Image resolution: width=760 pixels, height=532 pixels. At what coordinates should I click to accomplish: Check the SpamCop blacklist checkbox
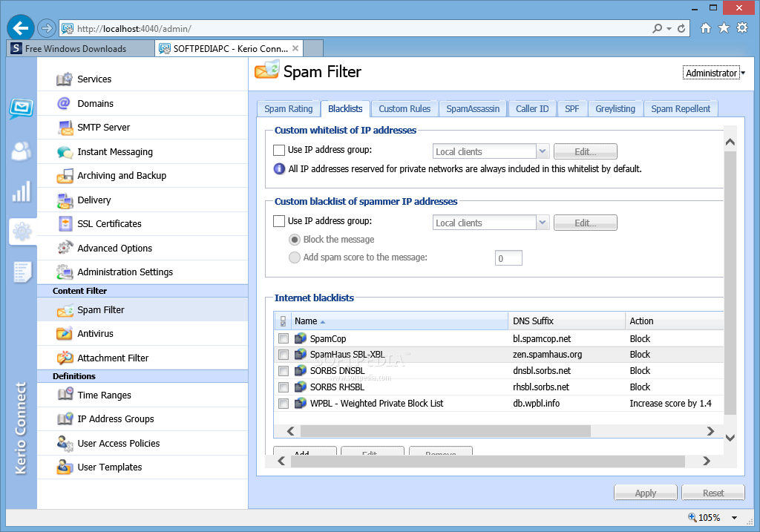[284, 338]
